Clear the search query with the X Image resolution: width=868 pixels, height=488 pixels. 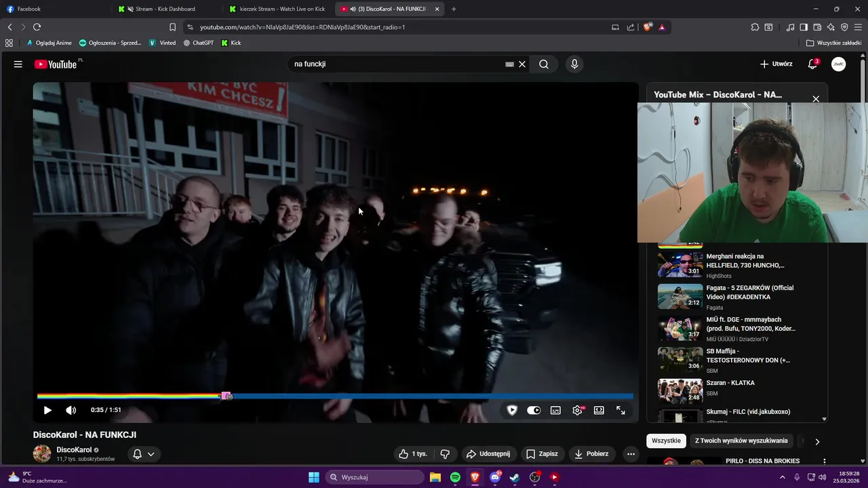[x=522, y=64]
